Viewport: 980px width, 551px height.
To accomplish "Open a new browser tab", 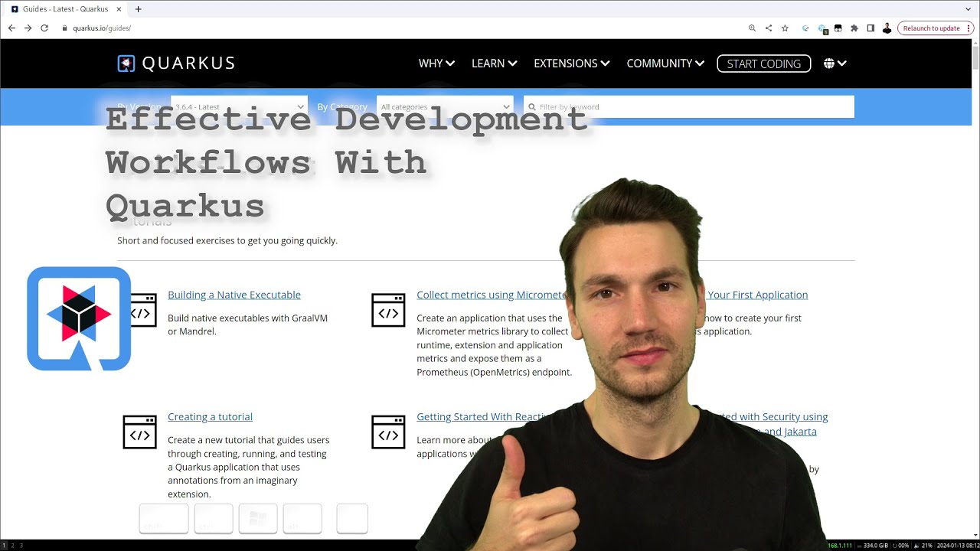I will click(139, 9).
